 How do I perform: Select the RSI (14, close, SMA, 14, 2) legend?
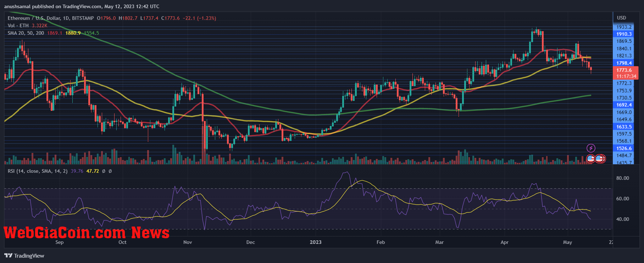pos(38,171)
